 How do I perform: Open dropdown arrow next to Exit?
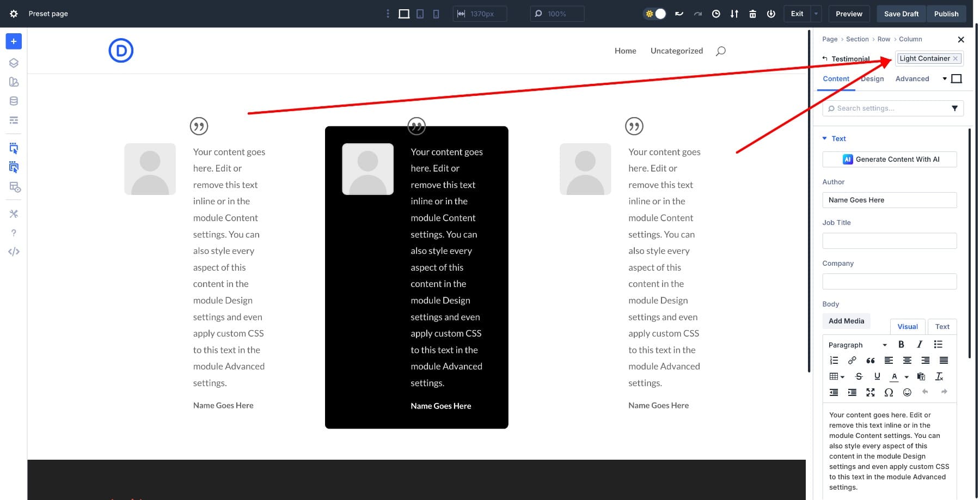click(816, 14)
